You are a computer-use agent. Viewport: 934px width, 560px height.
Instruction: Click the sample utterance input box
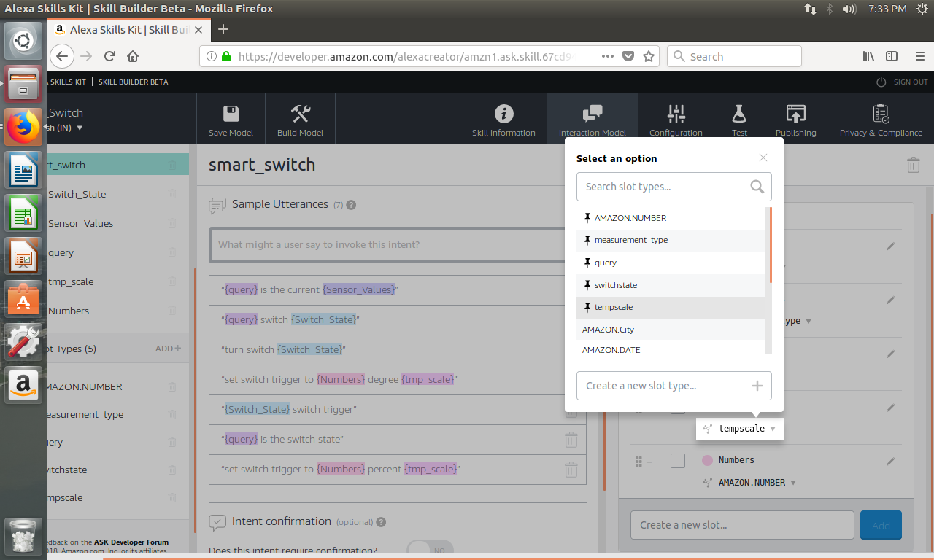tap(397, 245)
